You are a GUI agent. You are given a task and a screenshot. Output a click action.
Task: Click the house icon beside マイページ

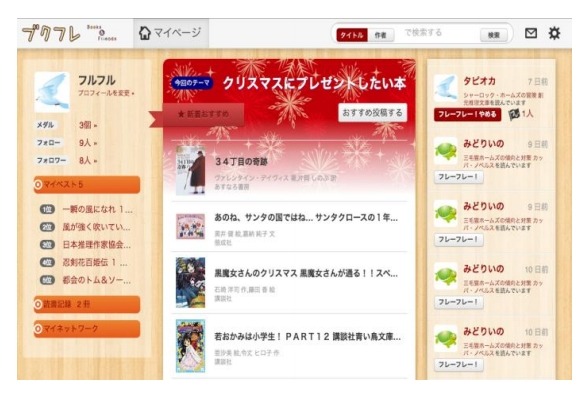[145, 33]
